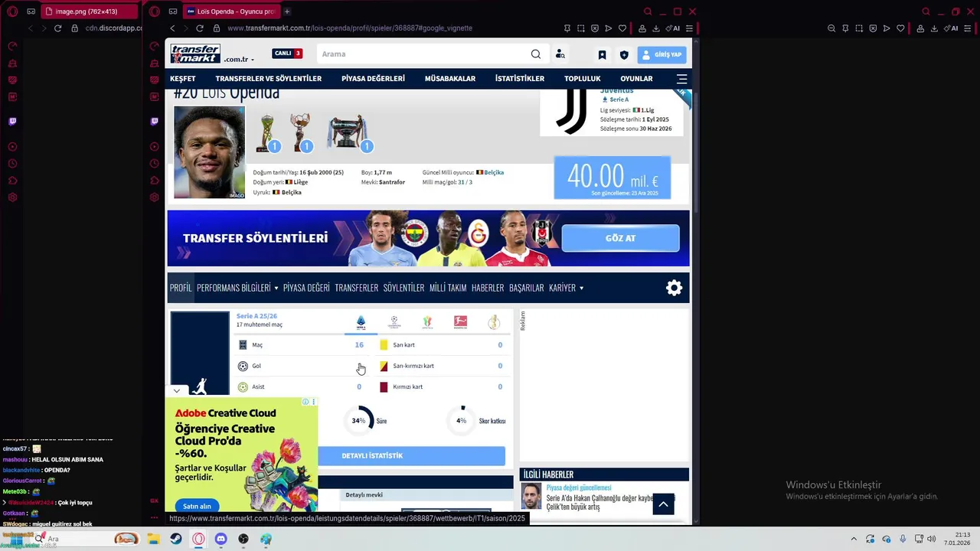This screenshot has width=980, height=551.
Task: Go back in the front browser window
Action: tap(172, 28)
